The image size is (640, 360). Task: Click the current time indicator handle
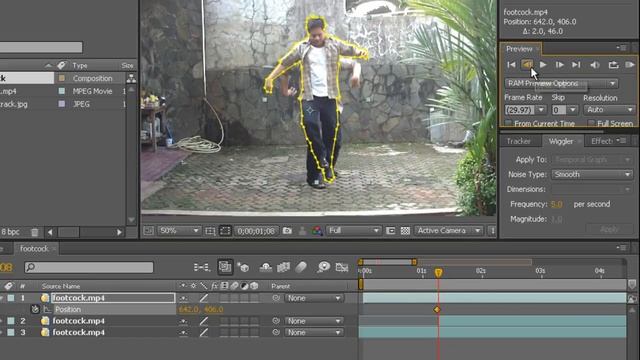[x=438, y=273]
